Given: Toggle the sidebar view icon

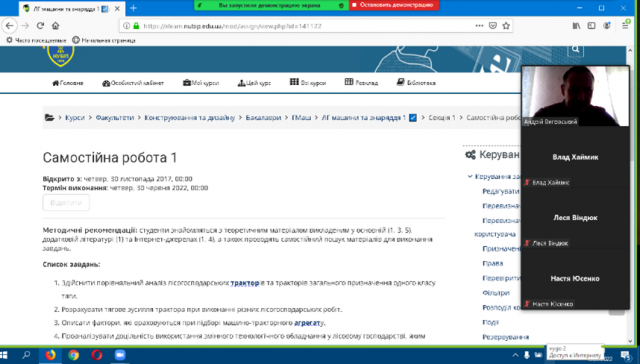Looking at the screenshot, I should tap(591, 26).
